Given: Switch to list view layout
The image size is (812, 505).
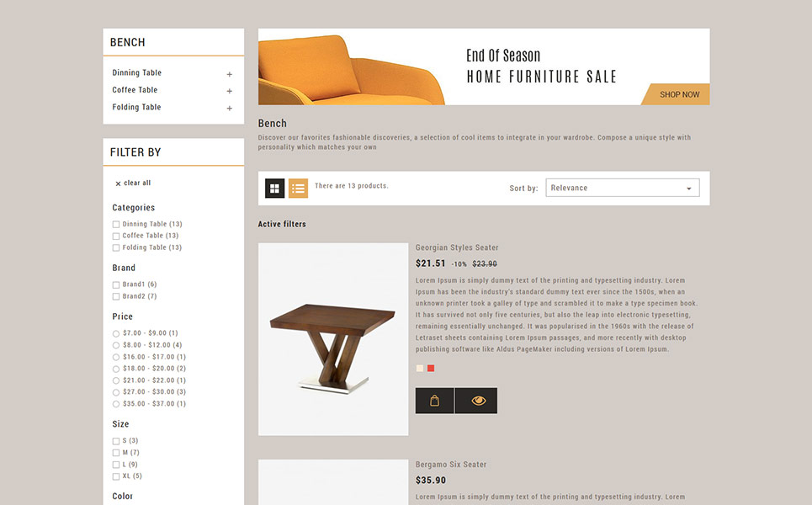Looking at the screenshot, I should point(298,189).
